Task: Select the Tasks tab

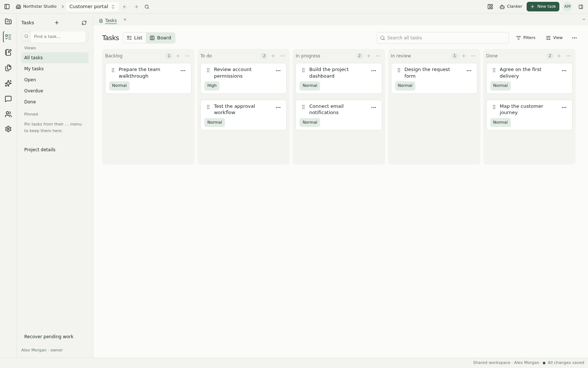Action: pyautogui.click(x=108, y=21)
